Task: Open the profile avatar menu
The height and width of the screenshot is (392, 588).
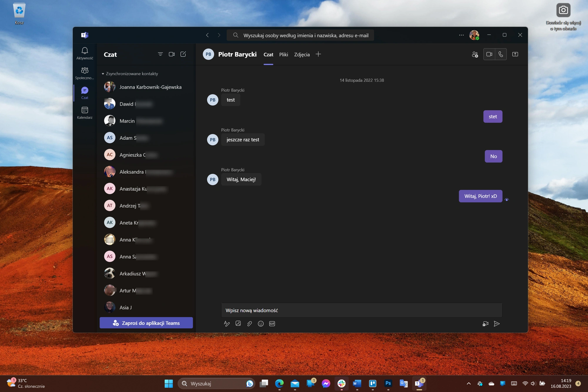Action: (474, 35)
